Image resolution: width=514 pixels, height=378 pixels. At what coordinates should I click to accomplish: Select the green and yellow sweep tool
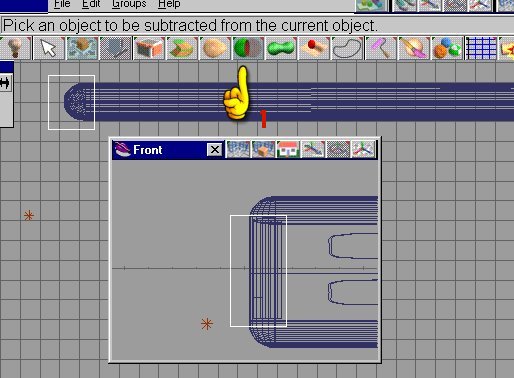pyautogui.click(x=182, y=48)
